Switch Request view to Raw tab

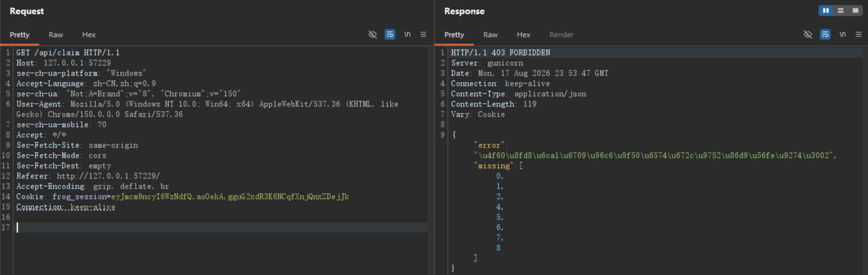56,35
